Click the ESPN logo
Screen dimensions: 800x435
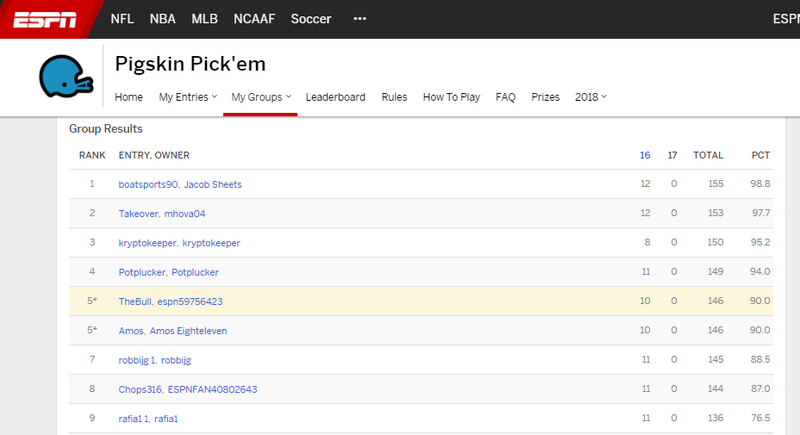pyautogui.click(x=45, y=20)
